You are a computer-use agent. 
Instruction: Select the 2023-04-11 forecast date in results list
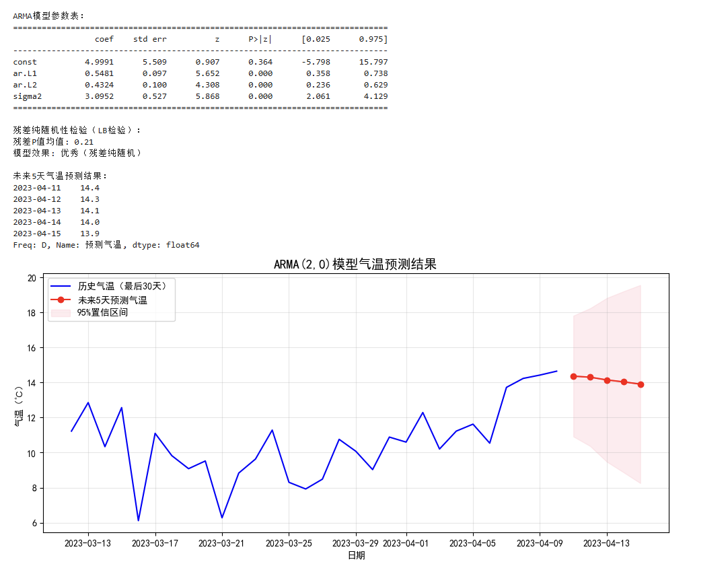click(x=36, y=188)
